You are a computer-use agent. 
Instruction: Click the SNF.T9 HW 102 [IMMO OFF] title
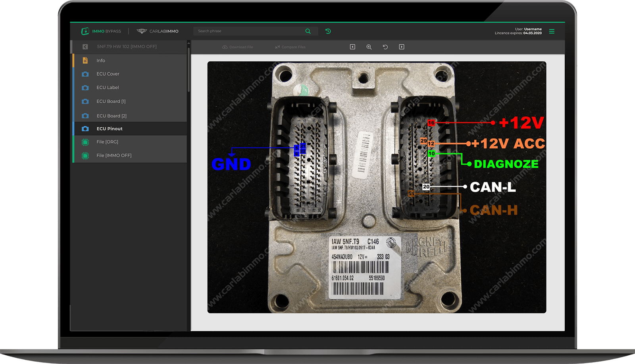click(127, 47)
